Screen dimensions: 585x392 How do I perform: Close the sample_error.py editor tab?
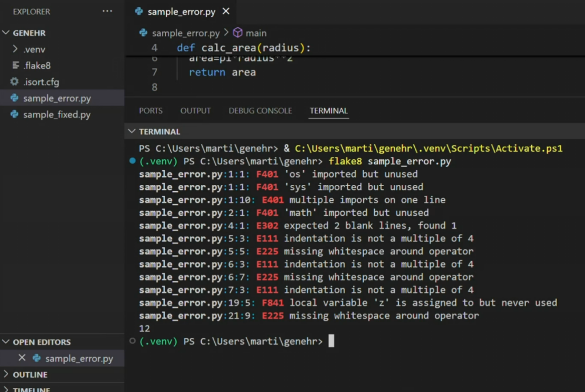tap(226, 11)
